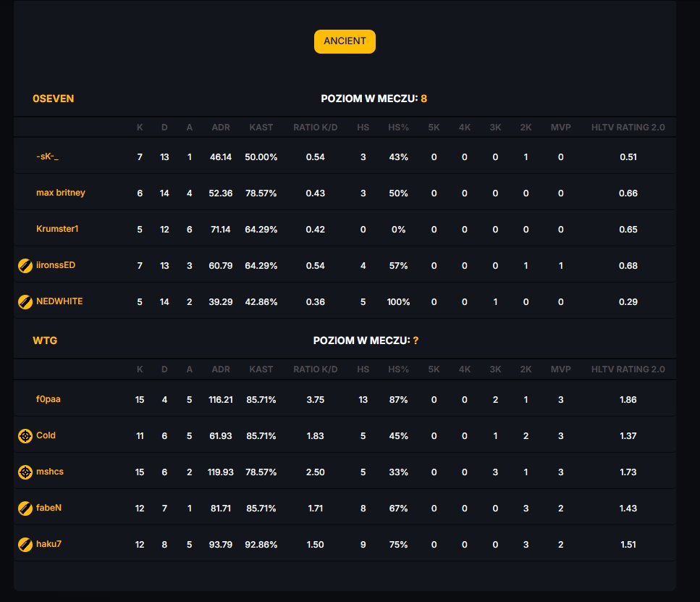This screenshot has height=602, width=700.
Task: Click mshcs's K/D ratio 2.50
Action: 315,472
